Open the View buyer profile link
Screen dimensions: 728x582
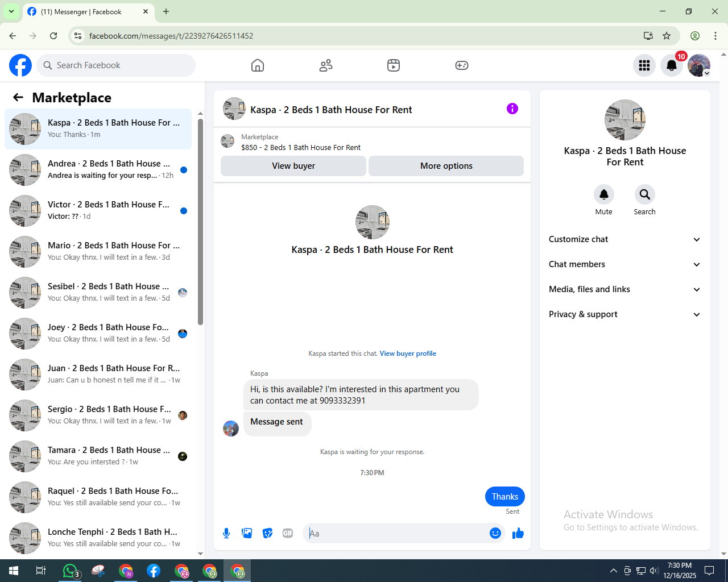408,354
